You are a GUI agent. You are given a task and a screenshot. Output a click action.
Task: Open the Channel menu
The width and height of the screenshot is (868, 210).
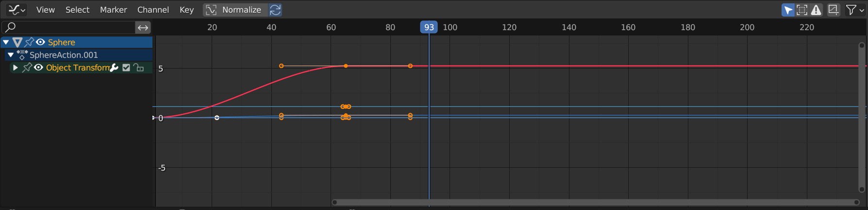click(153, 10)
